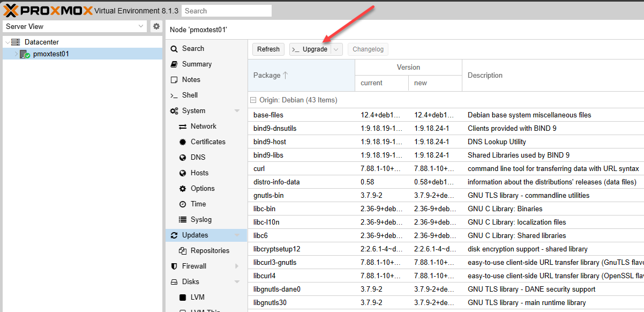
Task: Click the gear icon beside Server View
Action: pos(156,26)
